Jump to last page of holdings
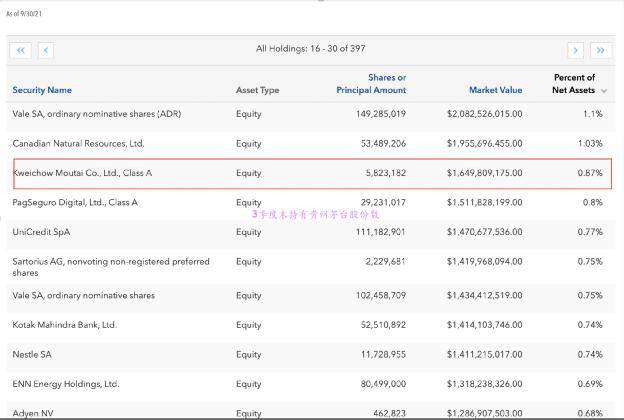Screen dimensions: 624x420 click(x=601, y=50)
